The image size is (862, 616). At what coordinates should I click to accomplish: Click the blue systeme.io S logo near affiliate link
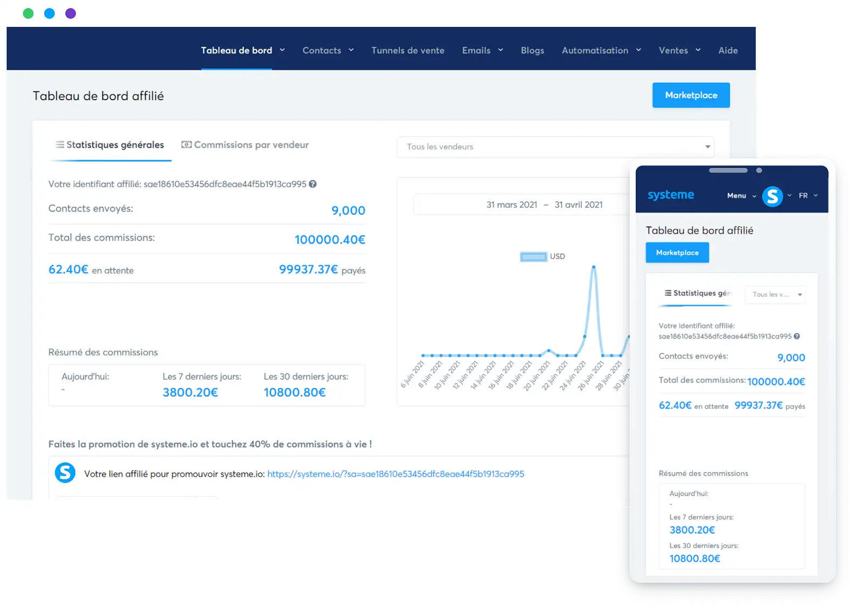click(x=65, y=473)
